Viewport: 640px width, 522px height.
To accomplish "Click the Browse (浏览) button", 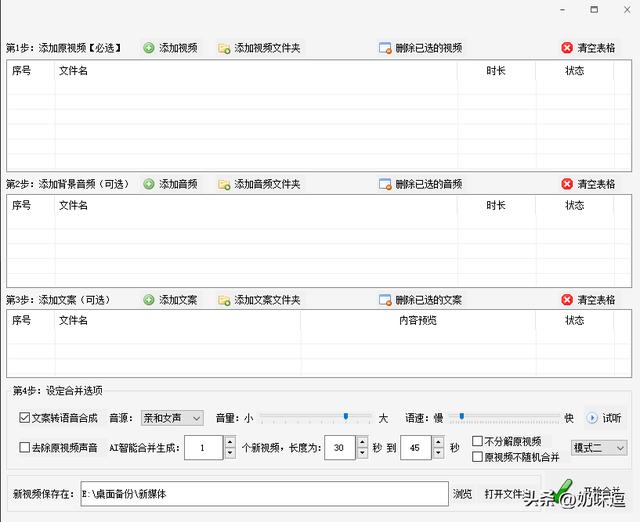I will click(462, 494).
